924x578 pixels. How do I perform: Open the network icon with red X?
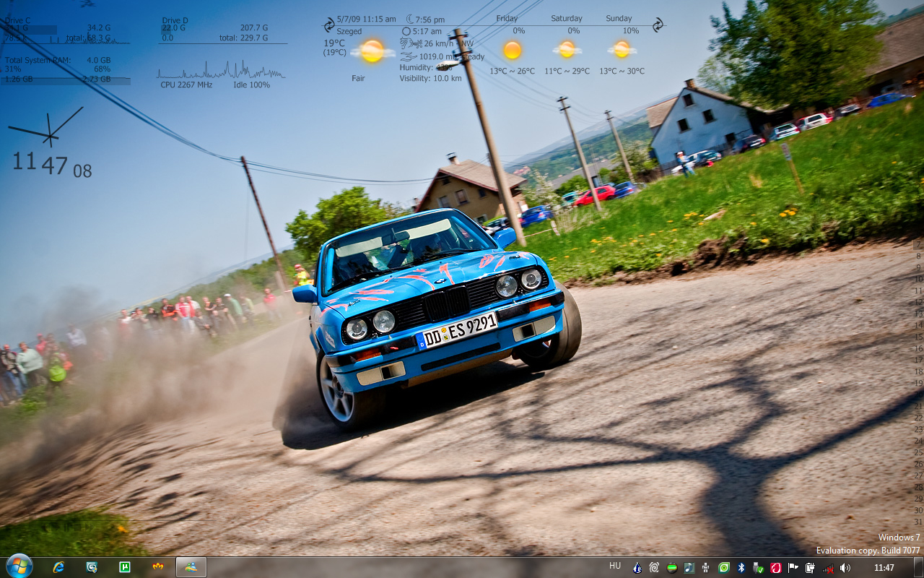828,568
